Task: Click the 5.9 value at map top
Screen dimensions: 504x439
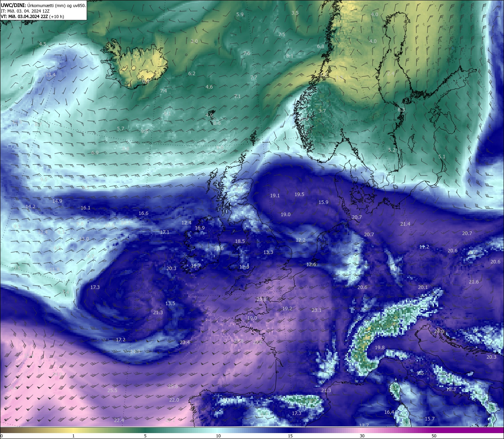Action: click(x=240, y=14)
